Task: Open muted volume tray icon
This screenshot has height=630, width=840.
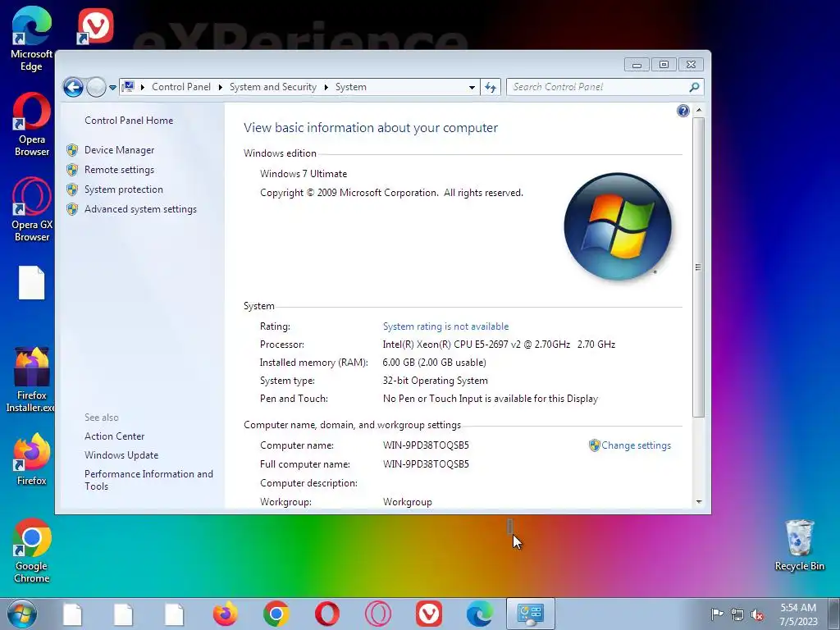Action: click(757, 614)
